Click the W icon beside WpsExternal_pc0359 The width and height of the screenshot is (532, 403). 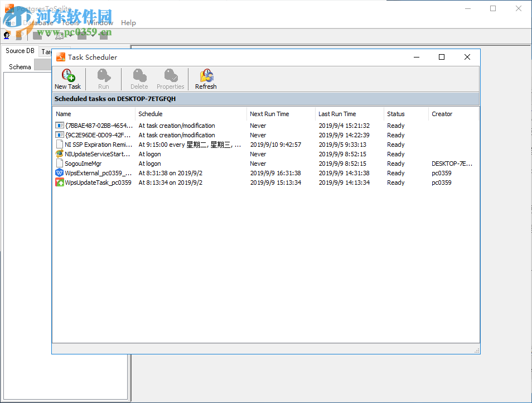pyautogui.click(x=59, y=173)
